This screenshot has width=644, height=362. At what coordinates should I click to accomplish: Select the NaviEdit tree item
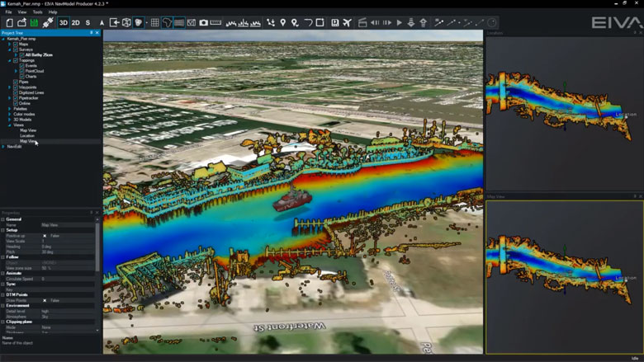point(14,146)
